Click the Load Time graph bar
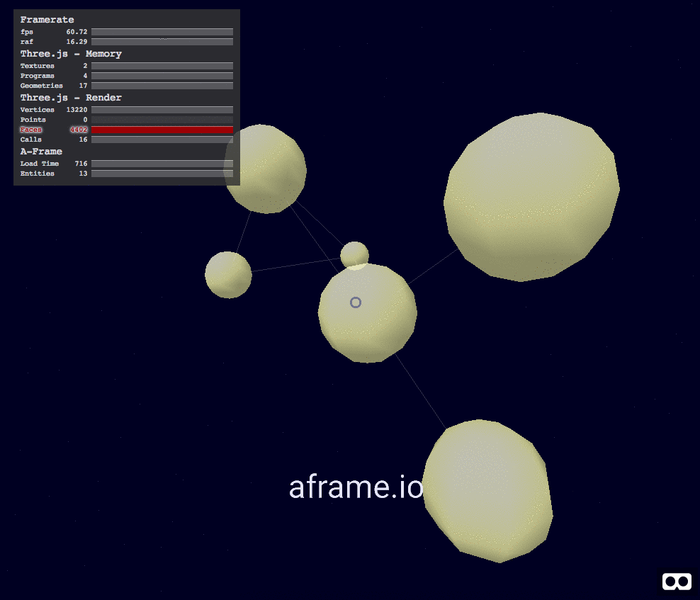Image resolution: width=700 pixels, height=600 pixels. (162, 164)
